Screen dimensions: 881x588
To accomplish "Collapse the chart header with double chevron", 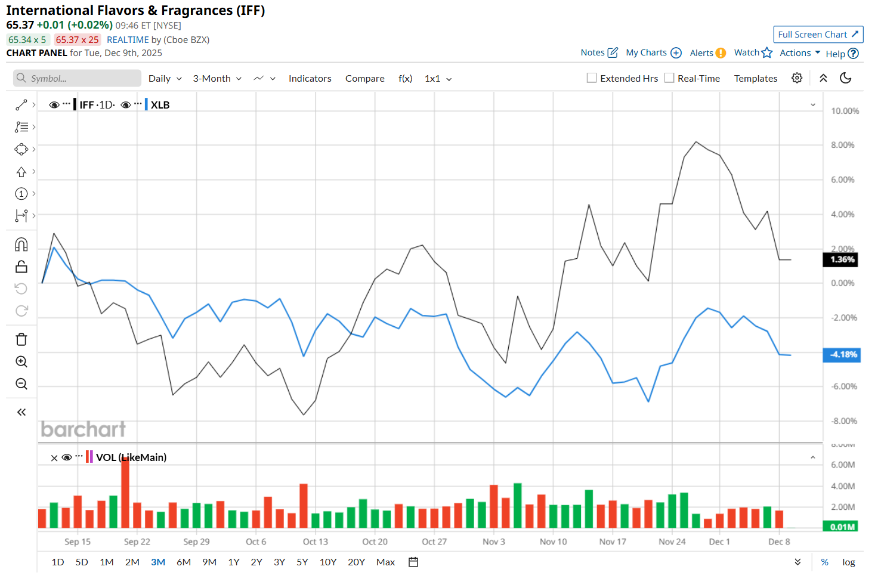I will click(823, 78).
